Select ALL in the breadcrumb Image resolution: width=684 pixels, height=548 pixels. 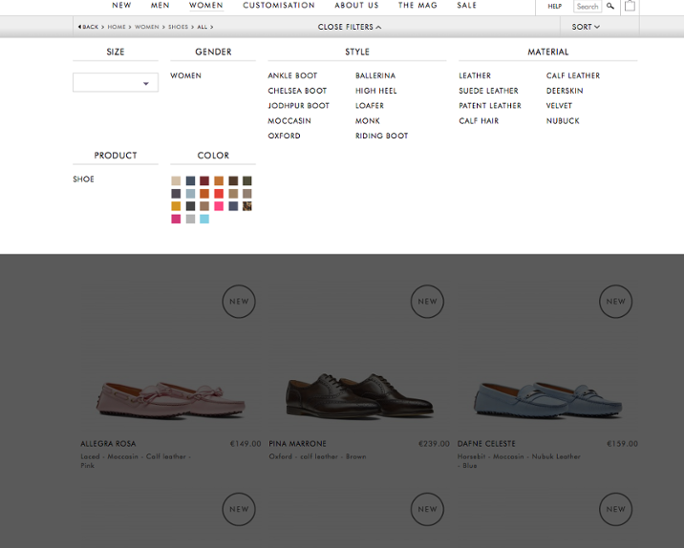(x=202, y=27)
